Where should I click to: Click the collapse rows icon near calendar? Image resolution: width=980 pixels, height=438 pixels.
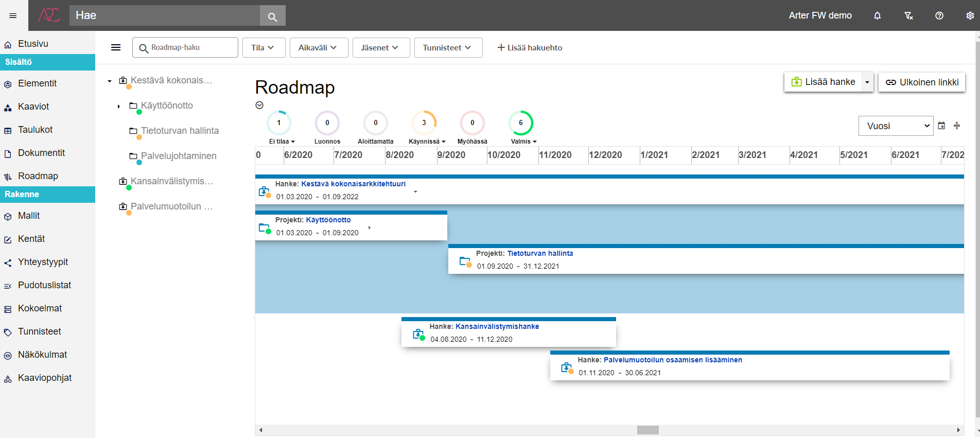click(957, 126)
